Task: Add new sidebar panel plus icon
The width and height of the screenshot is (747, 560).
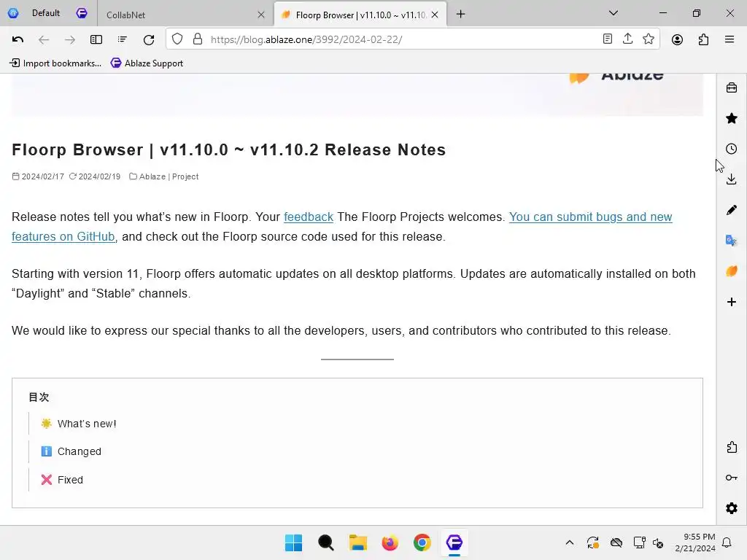Action: click(x=732, y=302)
